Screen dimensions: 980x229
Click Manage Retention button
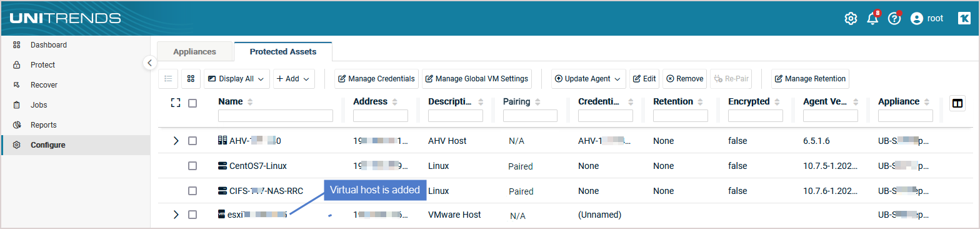click(810, 79)
